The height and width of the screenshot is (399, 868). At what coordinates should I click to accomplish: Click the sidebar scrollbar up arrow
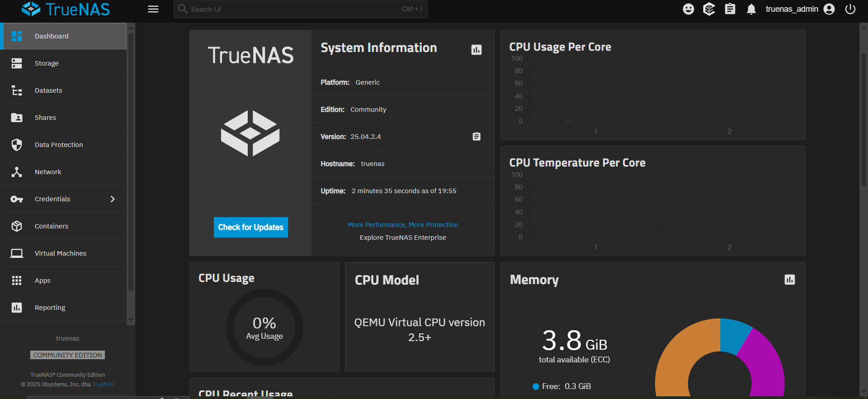coord(131,27)
